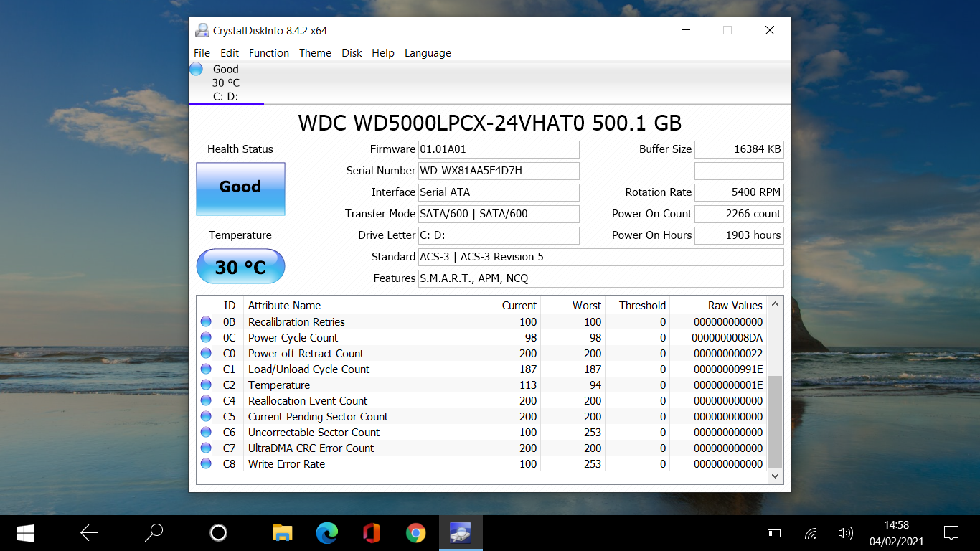This screenshot has width=980, height=551.
Task: Open the notification action center
Action: pyautogui.click(x=951, y=533)
